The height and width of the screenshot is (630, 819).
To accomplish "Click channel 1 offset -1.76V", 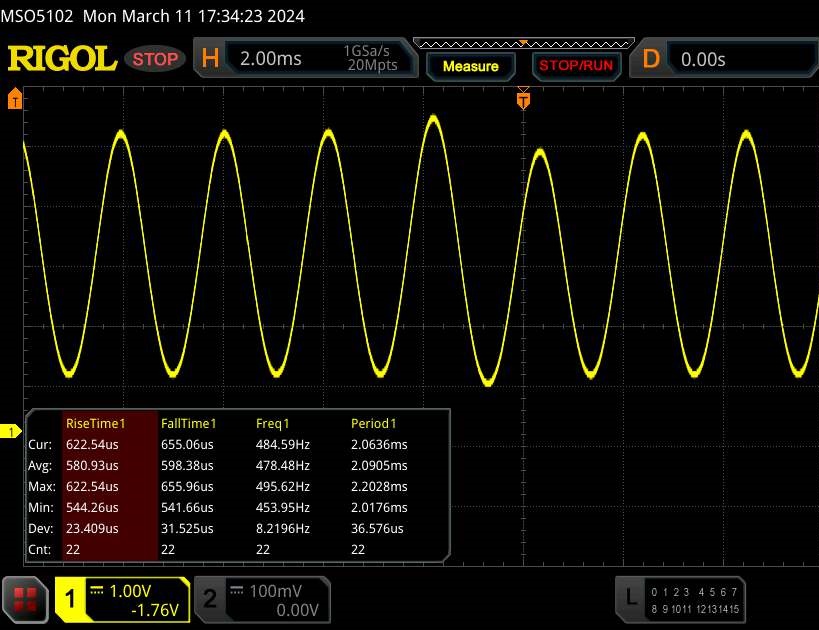I will click(155, 610).
